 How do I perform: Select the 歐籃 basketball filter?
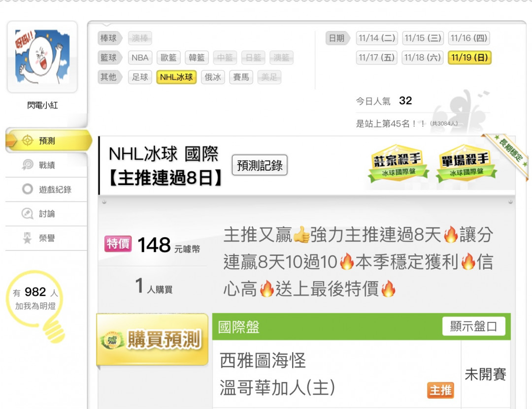coord(168,58)
